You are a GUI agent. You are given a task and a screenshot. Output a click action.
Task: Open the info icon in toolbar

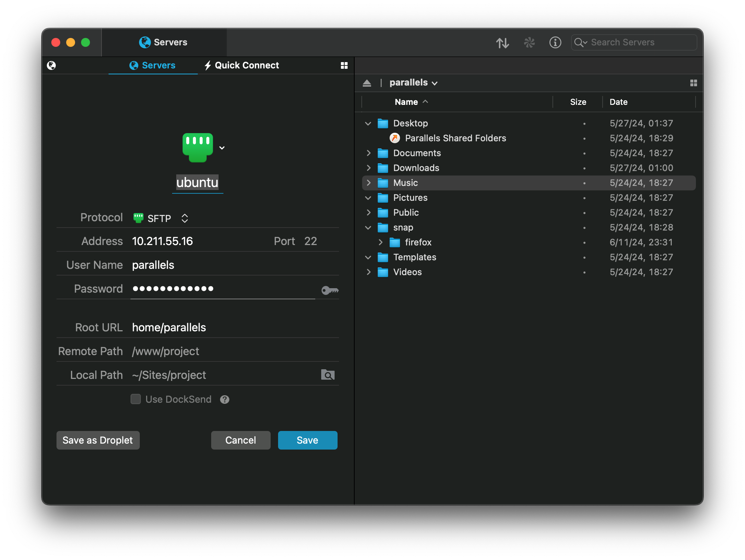(x=555, y=42)
